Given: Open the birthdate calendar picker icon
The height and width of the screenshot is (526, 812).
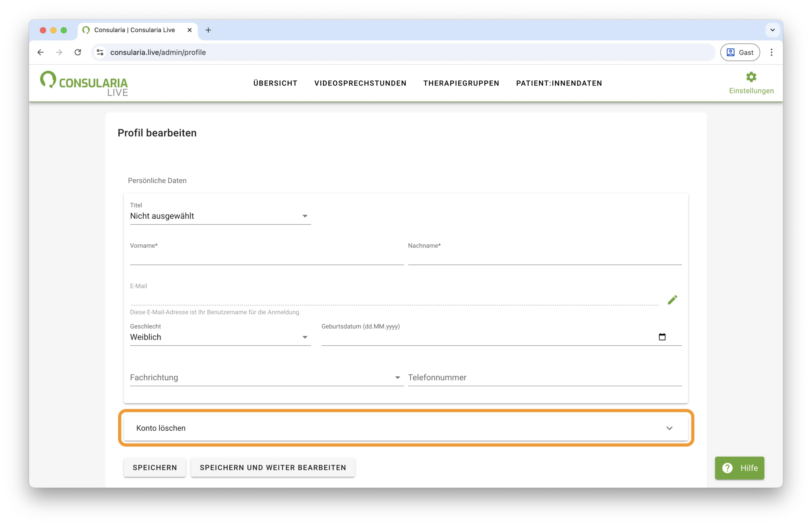Looking at the screenshot, I should tap(662, 337).
